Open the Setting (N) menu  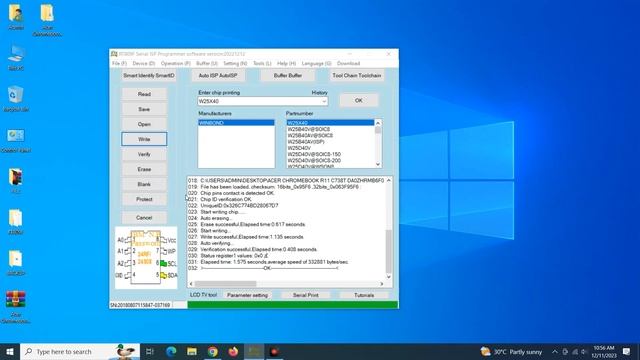[x=235, y=64]
